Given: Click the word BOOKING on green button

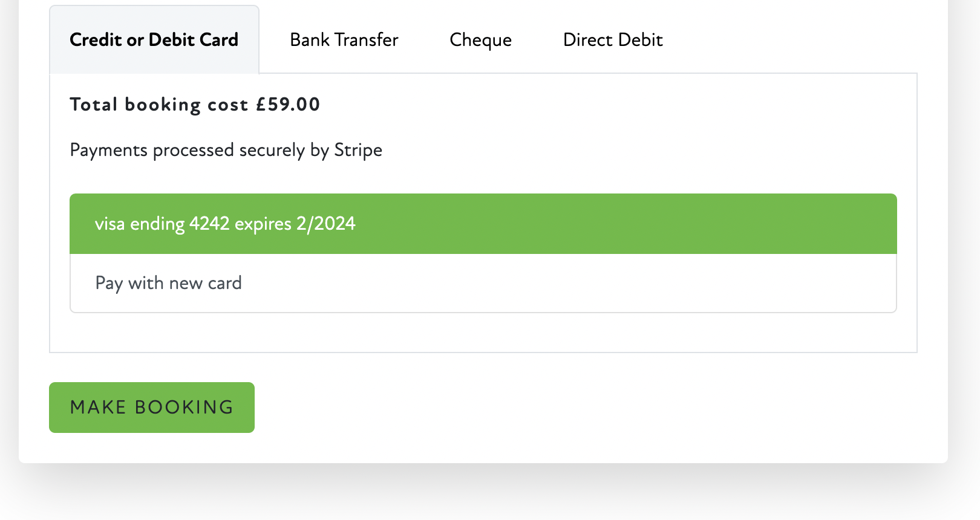Looking at the screenshot, I should (184, 408).
